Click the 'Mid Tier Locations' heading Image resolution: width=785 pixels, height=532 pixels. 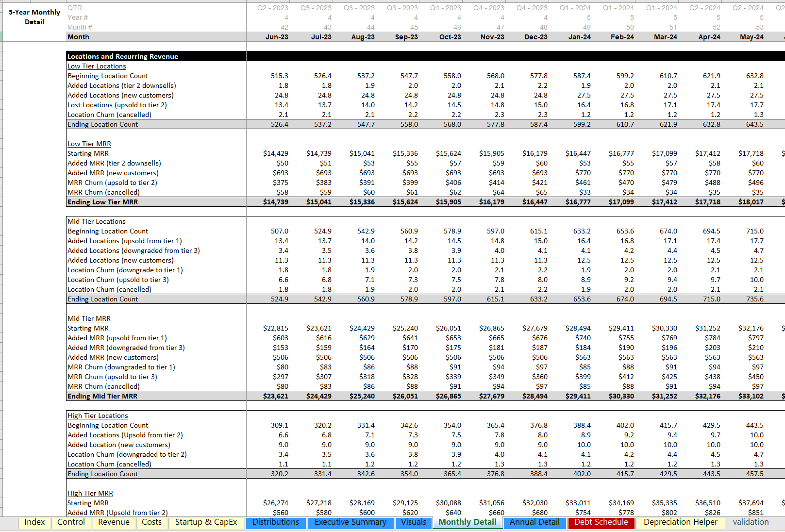(97, 221)
